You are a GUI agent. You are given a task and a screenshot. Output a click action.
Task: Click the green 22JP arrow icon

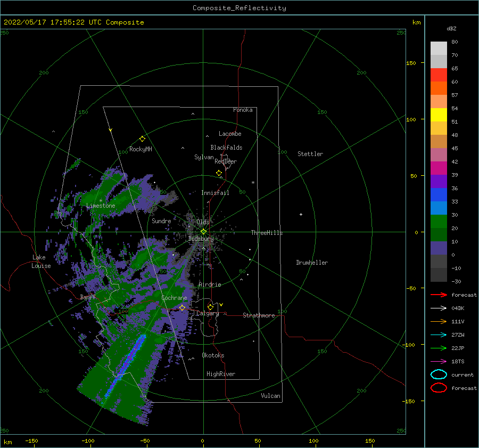439,348
